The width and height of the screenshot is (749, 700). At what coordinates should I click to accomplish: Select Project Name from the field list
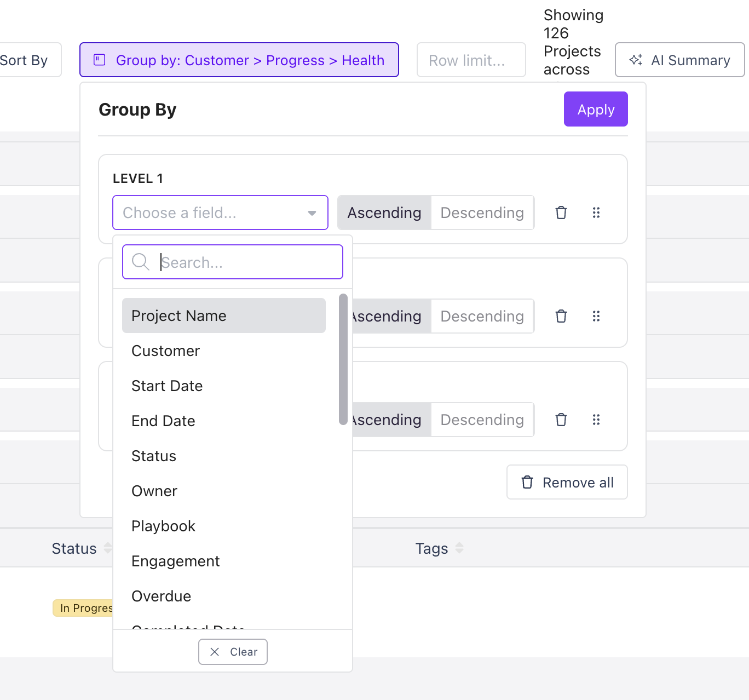point(223,315)
